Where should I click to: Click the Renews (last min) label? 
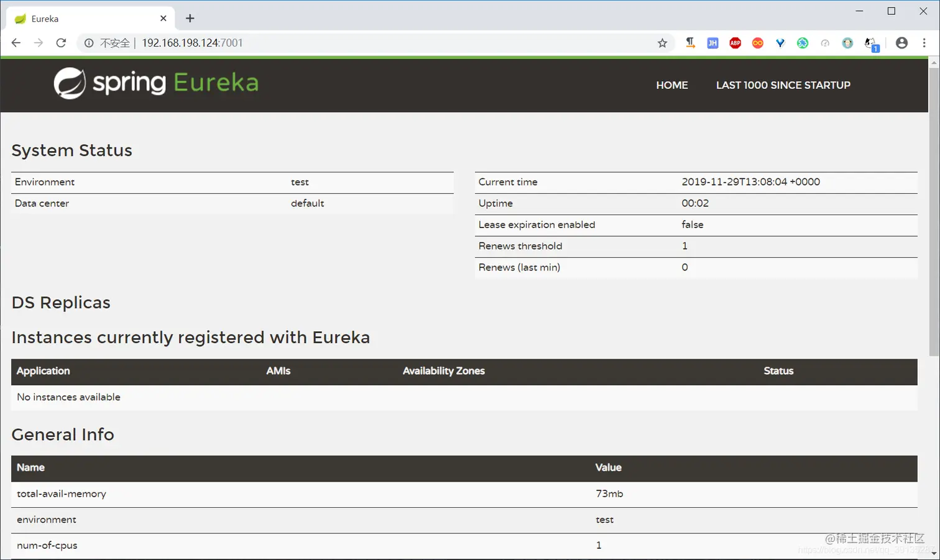519,267
